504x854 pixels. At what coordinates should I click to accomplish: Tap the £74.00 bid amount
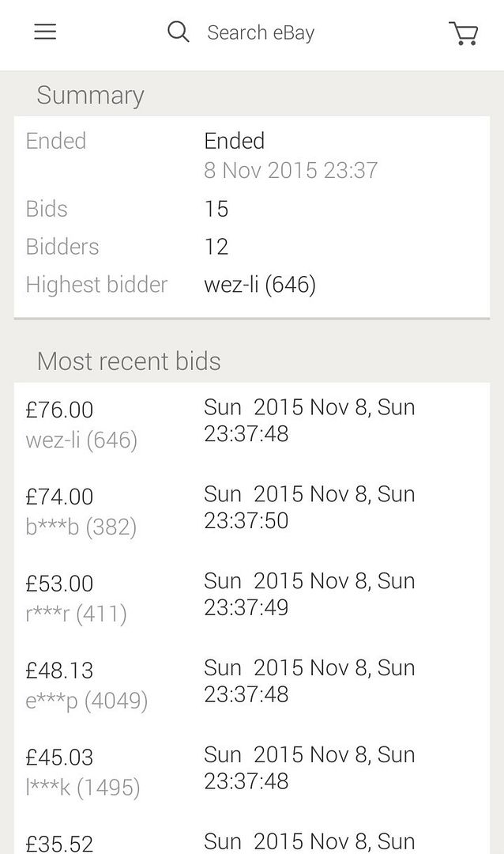pos(59,497)
